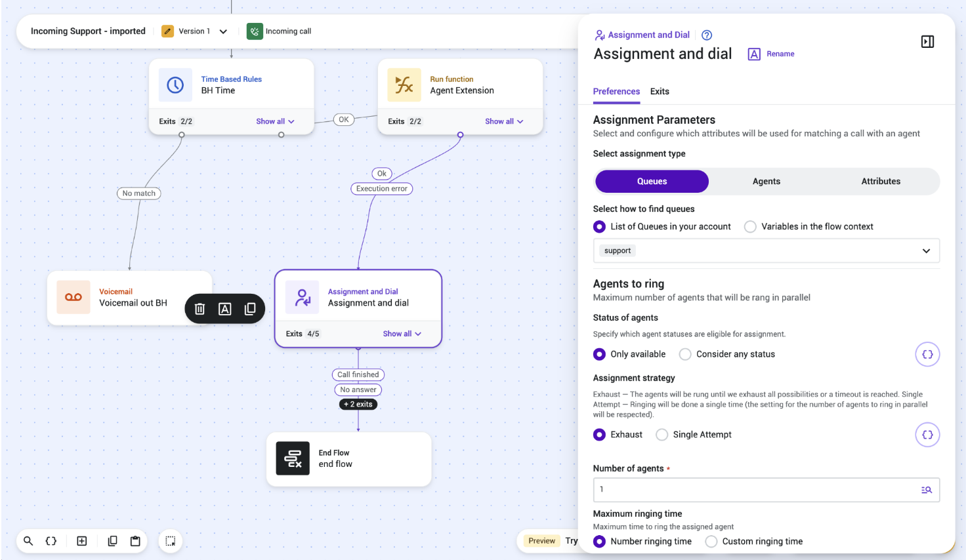Switch to the Exits tab
The image size is (966, 560).
[x=660, y=92]
